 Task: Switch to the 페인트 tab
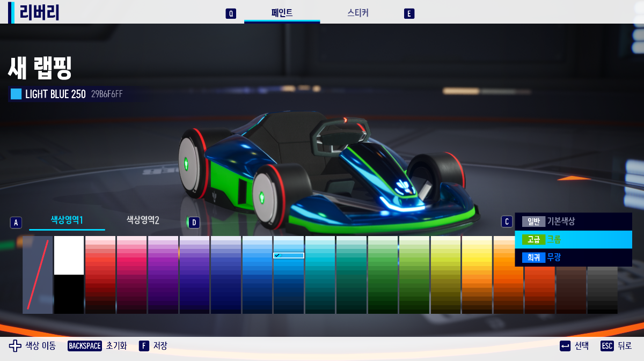click(282, 13)
